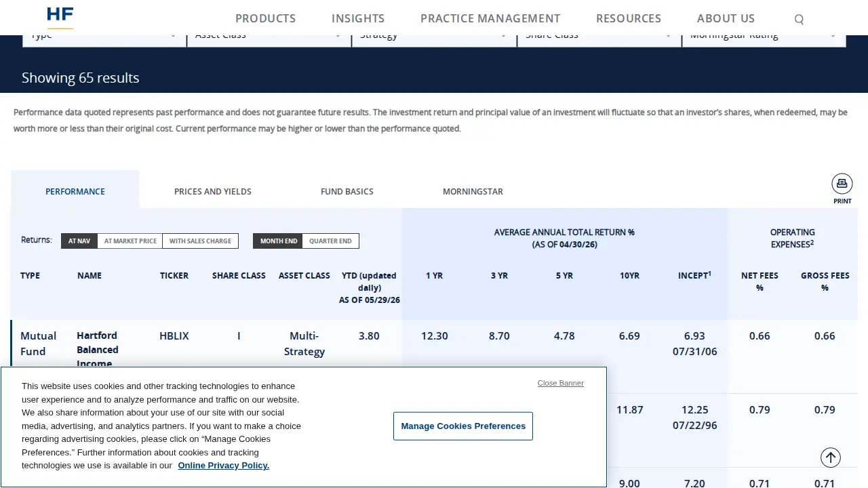Screen dimensions: 868x488
Task: Expand the Strategy filter dropdown
Action: (434, 41)
